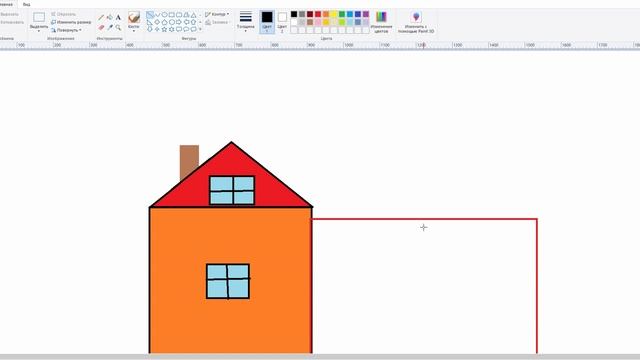The width and height of the screenshot is (640, 360).
Task: Pick the red color swatch
Action: pyautogui.click(x=318, y=14)
